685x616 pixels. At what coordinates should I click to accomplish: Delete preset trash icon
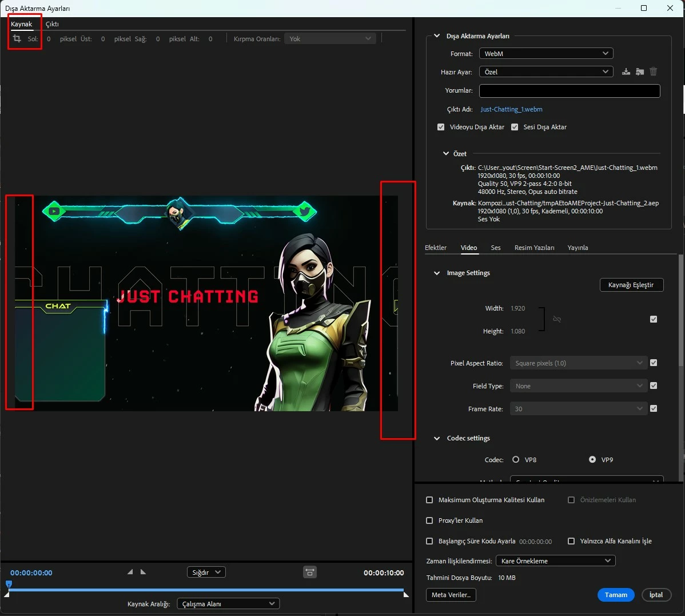[653, 71]
